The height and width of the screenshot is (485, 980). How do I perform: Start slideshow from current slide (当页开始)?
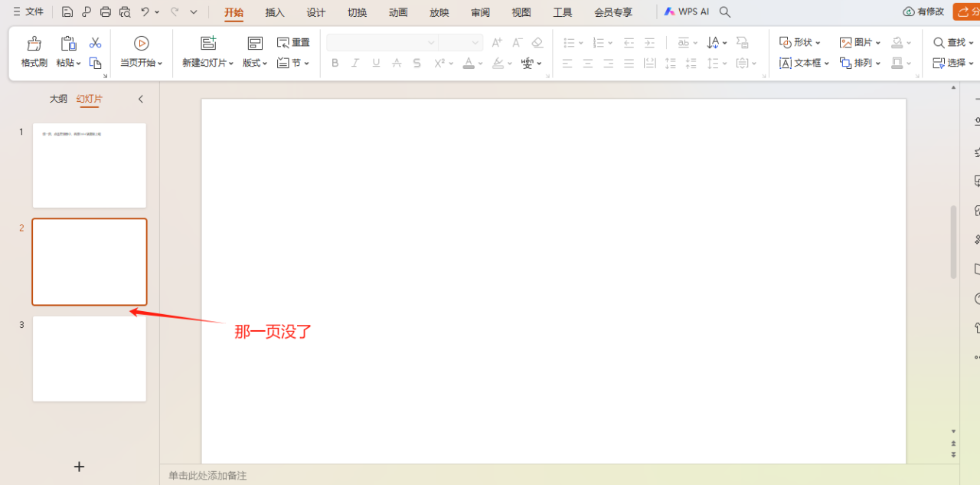click(x=141, y=52)
